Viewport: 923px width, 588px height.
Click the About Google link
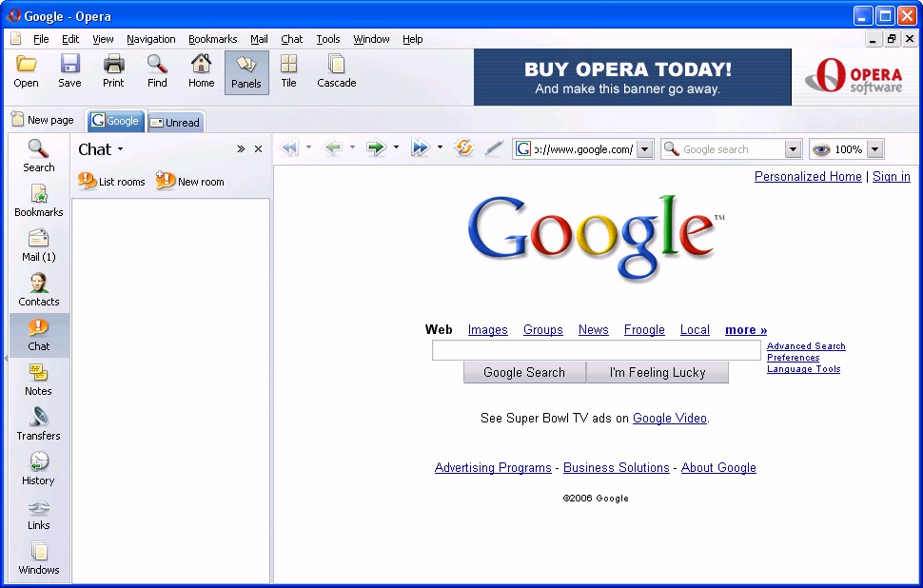718,467
